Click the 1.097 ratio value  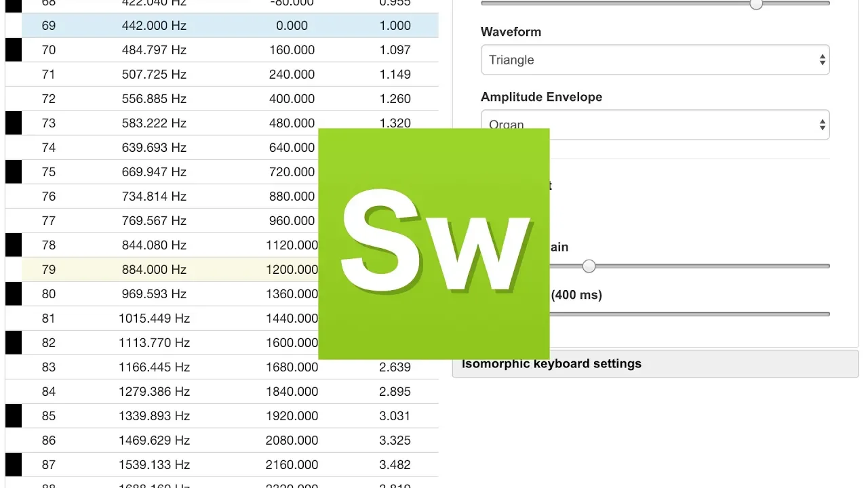tap(395, 50)
